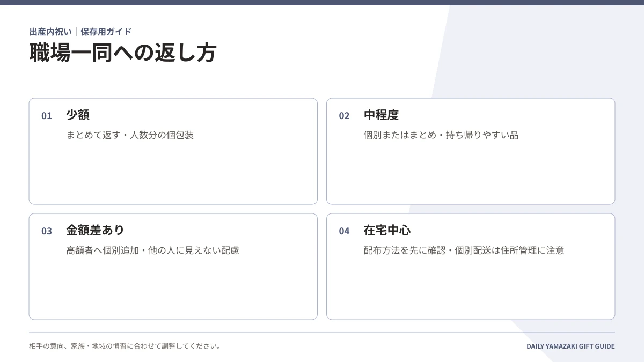Image resolution: width=644 pixels, height=362 pixels.
Task: Click the text 配布方法を先に確認・個別配送は住所管理に注意
Action: click(464, 250)
